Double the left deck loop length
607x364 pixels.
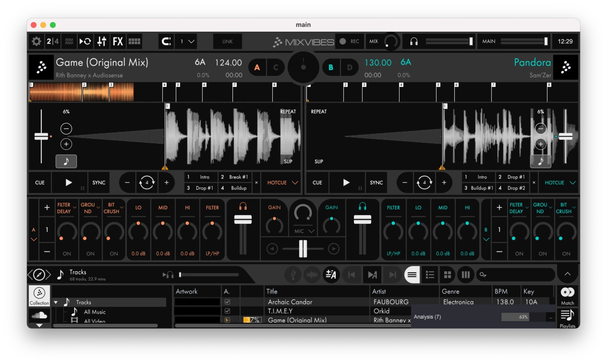[167, 182]
